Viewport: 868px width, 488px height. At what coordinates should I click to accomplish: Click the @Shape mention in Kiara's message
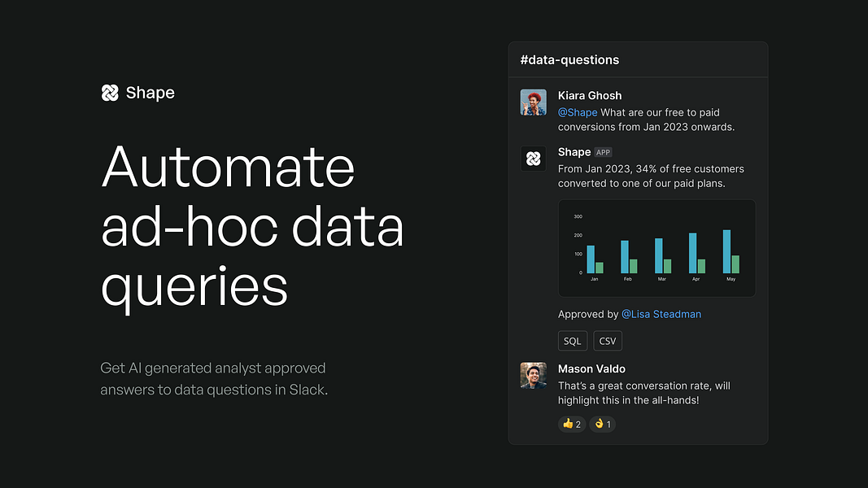tap(578, 112)
